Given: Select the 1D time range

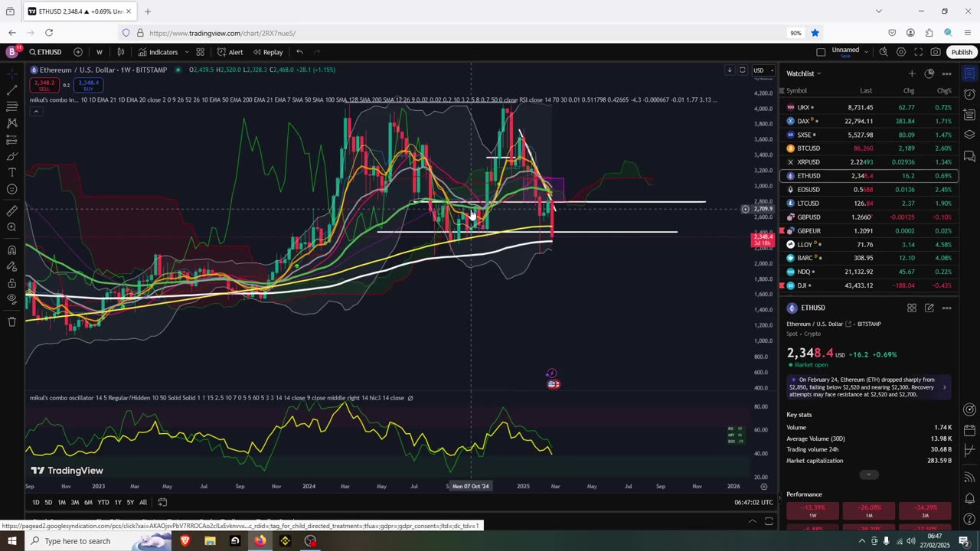Looking at the screenshot, I should click(35, 502).
